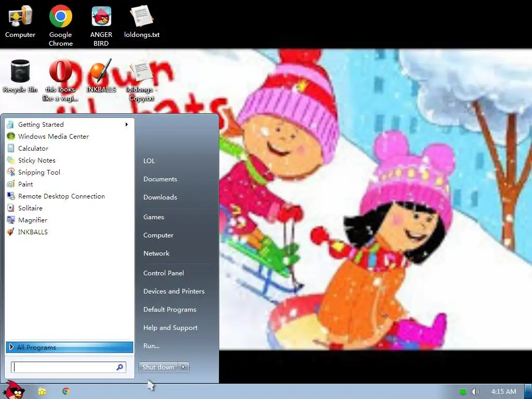532x399 pixels.
Task: Expand All Programs list
Action: (70, 347)
